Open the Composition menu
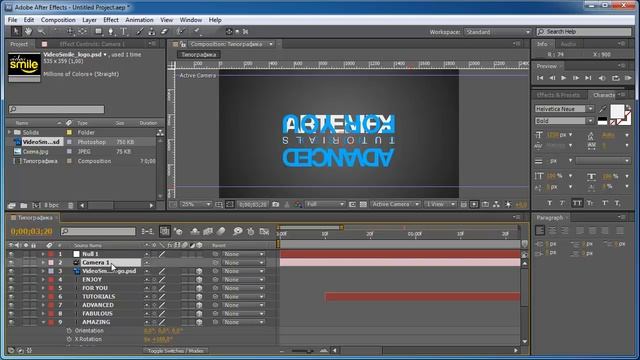This screenshot has width=640, height=360. [58, 20]
